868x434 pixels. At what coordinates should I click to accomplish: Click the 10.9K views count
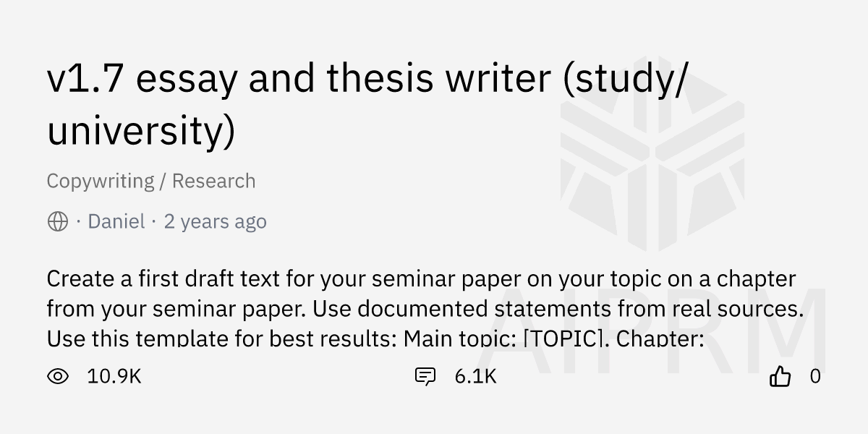coord(114,376)
